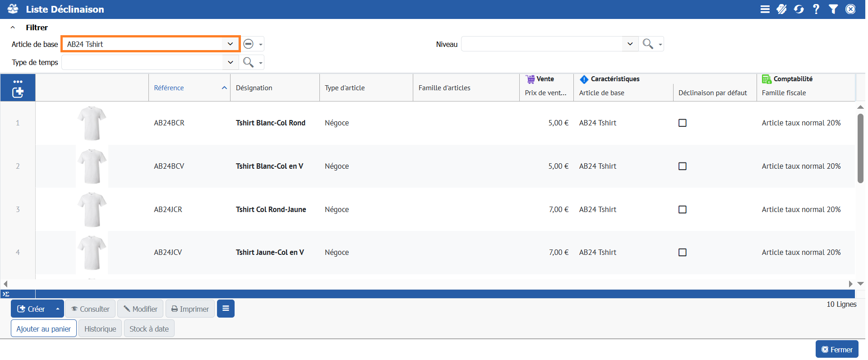868x360 pixels.
Task: Click the filter funnel icon in header
Action: (x=833, y=9)
